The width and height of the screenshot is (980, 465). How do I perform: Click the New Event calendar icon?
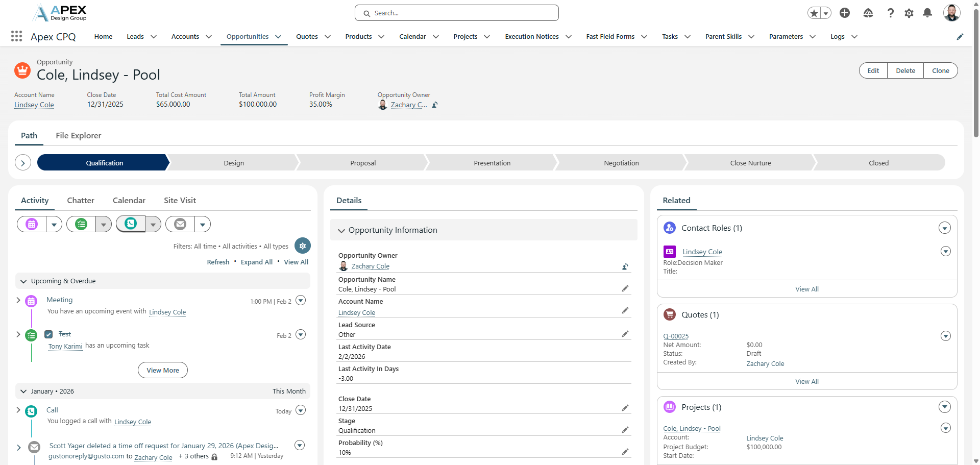point(32,224)
